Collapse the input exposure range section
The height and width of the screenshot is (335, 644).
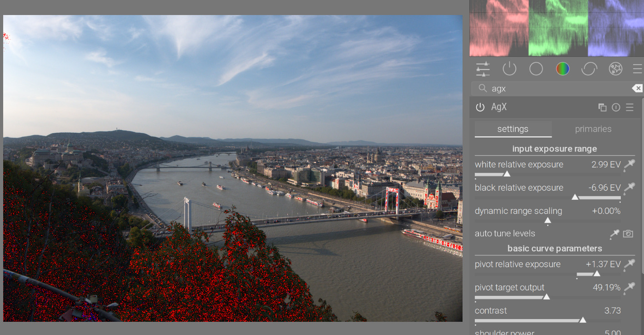pyautogui.click(x=554, y=149)
